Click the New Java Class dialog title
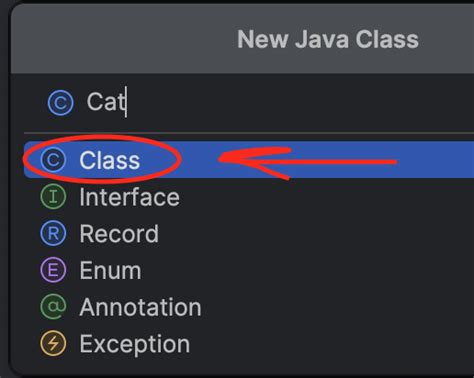The height and width of the screenshot is (378, 474). tap(328, 39)
